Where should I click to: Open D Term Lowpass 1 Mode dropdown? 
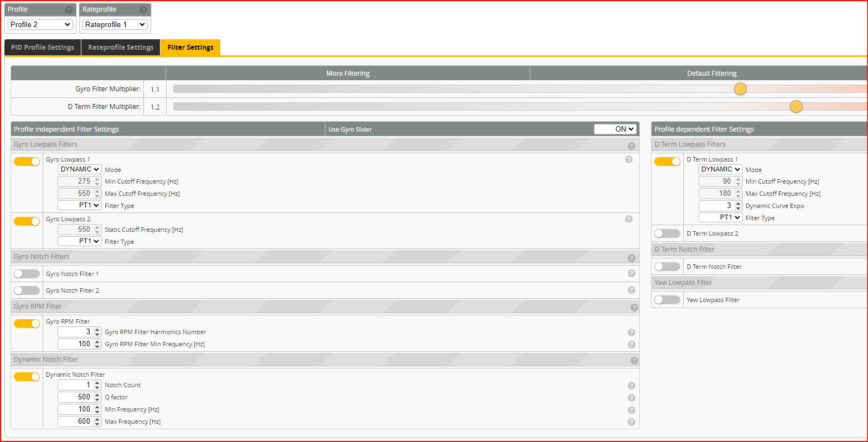[720, 169]
